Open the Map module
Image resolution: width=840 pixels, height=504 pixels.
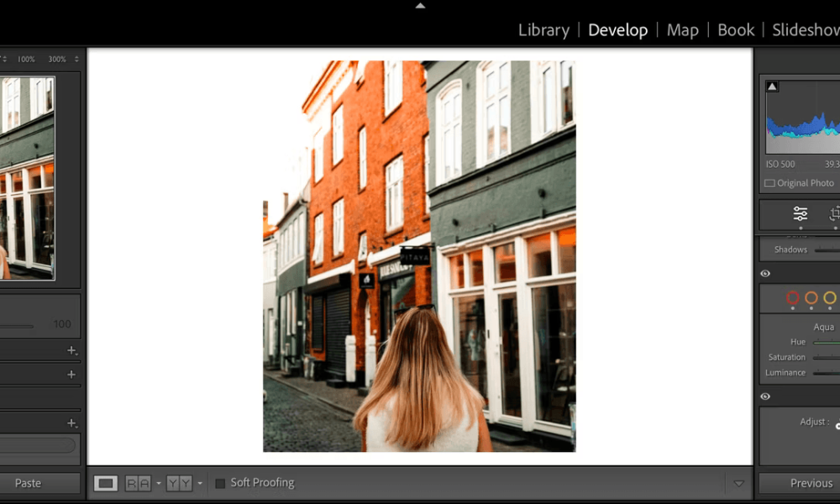click(x=682, y=30)
